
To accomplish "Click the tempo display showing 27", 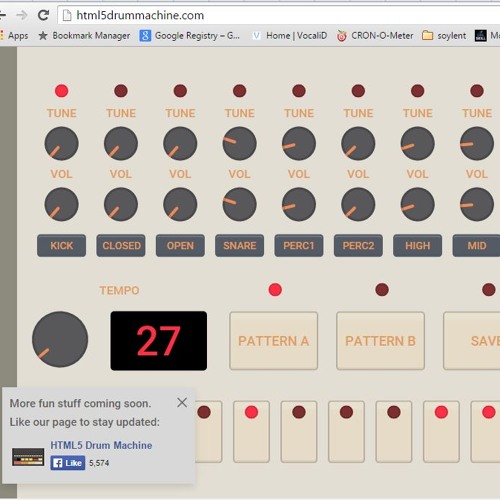I will (159, 341).
